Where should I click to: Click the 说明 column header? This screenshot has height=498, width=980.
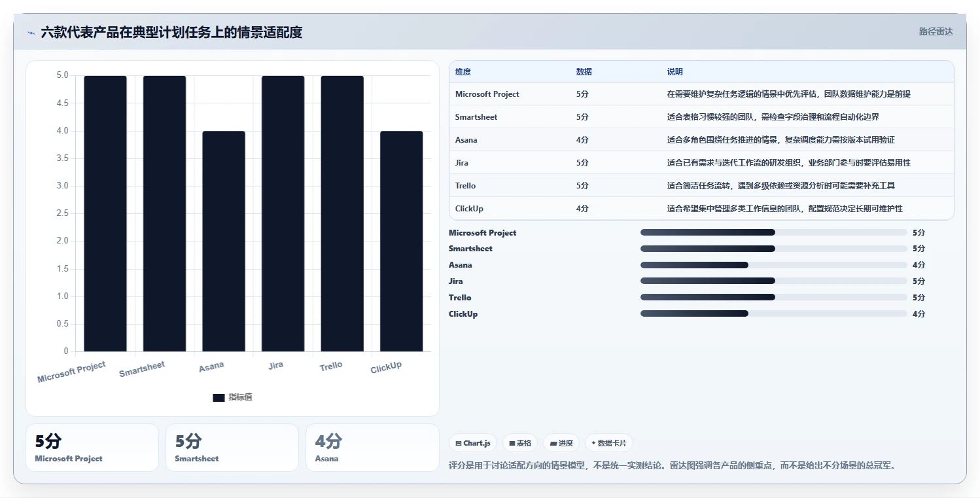click(675, 72)
